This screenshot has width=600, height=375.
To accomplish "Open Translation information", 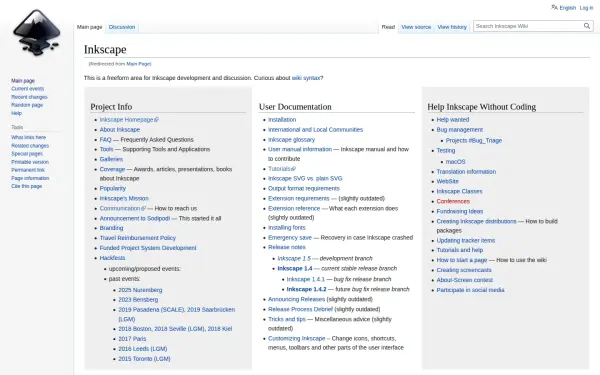I will (x=466, y=172).
